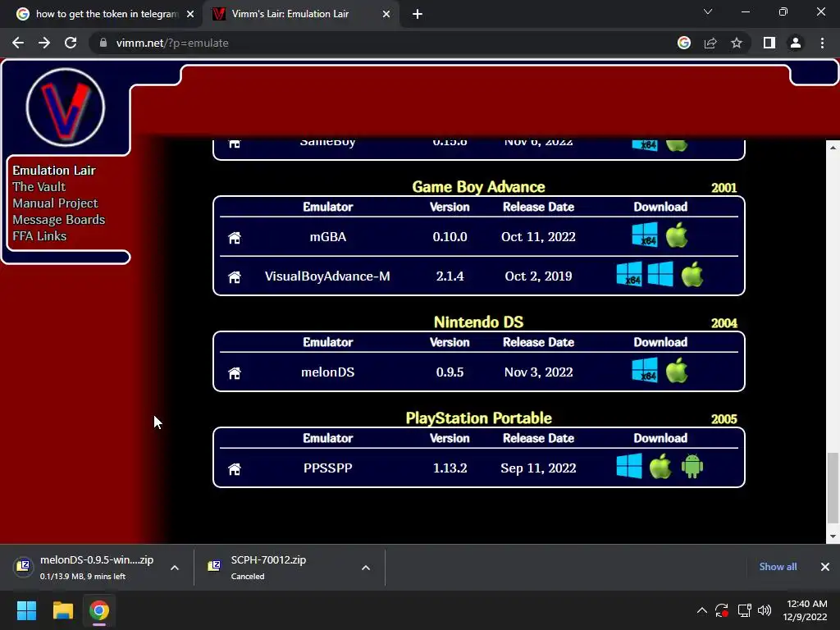Reload the current page
The height and width of the screenshot is (630, 840).
coord(71,43)
